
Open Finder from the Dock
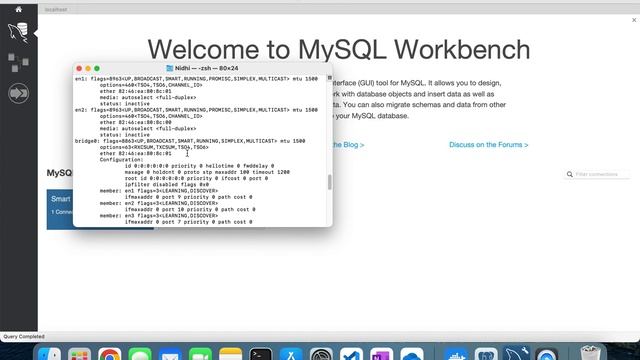pos(49,354)
